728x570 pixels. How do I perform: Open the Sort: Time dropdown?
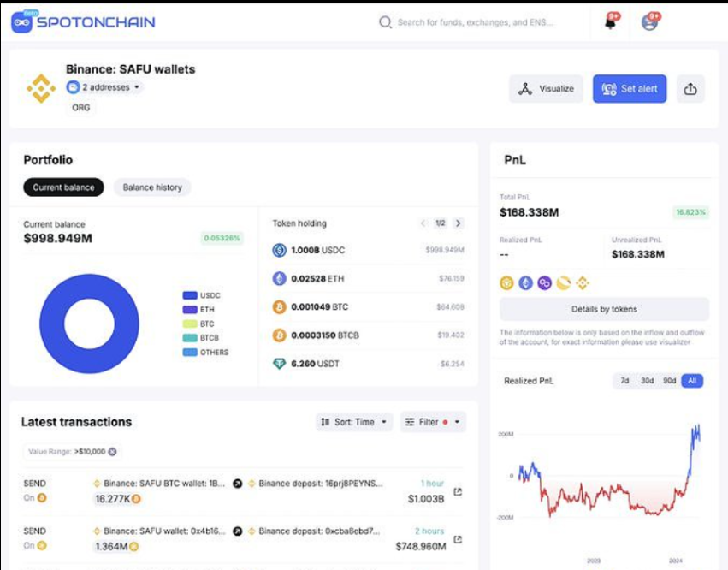coord(354,422)
